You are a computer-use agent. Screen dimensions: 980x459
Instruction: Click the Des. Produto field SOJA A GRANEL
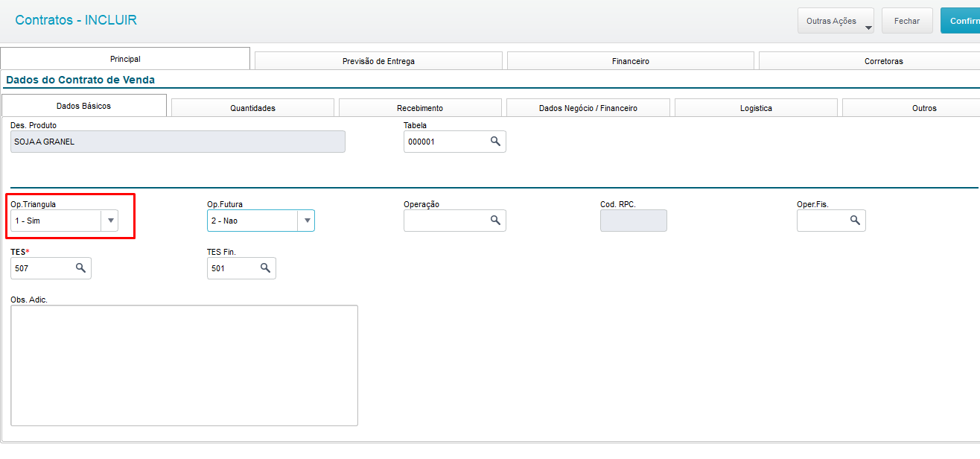pyautogui.click(x=178, y=142)
